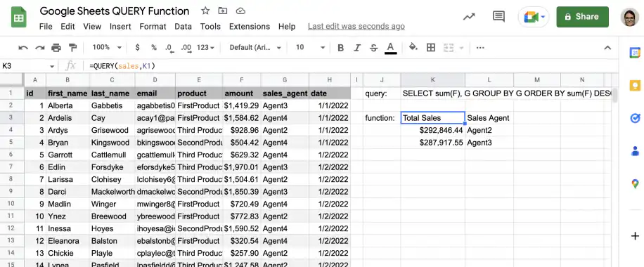Start a Google Meet call
Viewport: 644px width, 267px height.
[531, 18]
